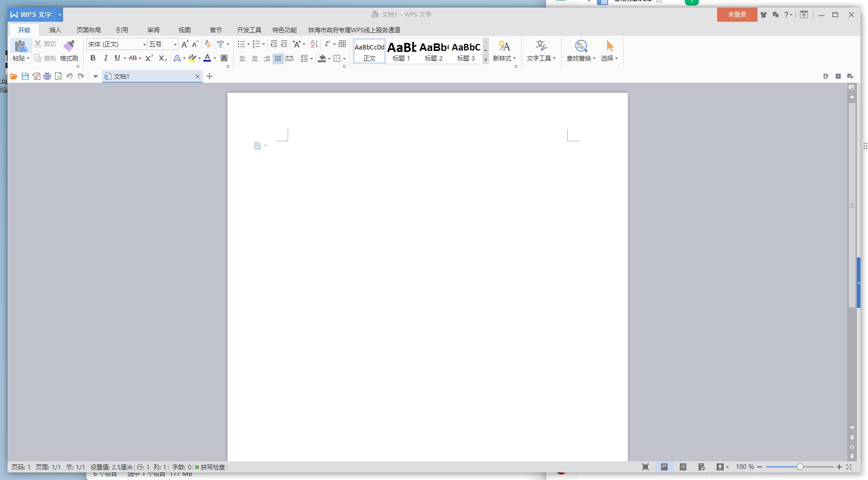The image size is (868, 480).
Task: Switch to the 插入 ribbon tab
Action: (x=56, y=30)
